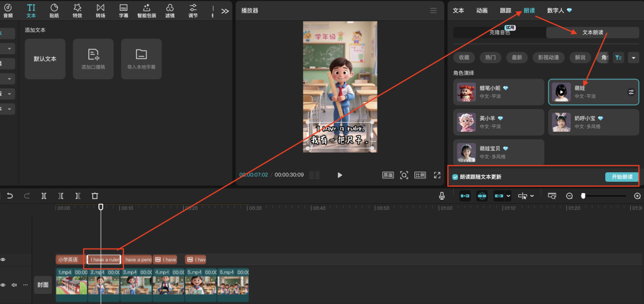Open the 滤镜 filters panel
Viewport: 644px width, 304px height.
point(170,10)
